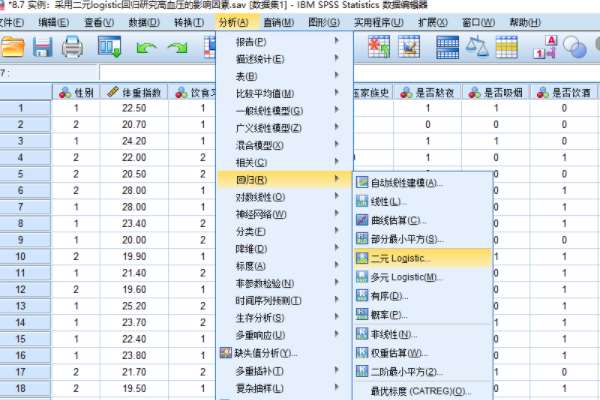Expand the 非参数检验(N) submenu

[x=284, y=283]
